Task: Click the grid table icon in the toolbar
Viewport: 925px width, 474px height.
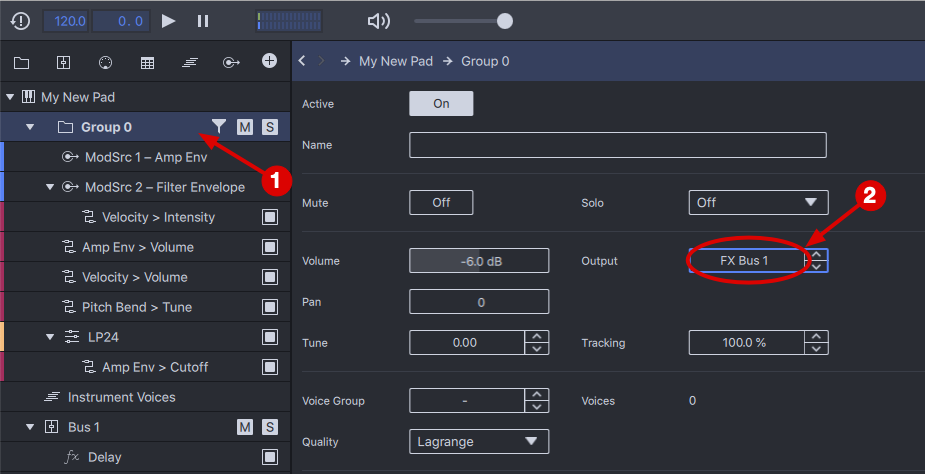Action: (x=147, y=63)
